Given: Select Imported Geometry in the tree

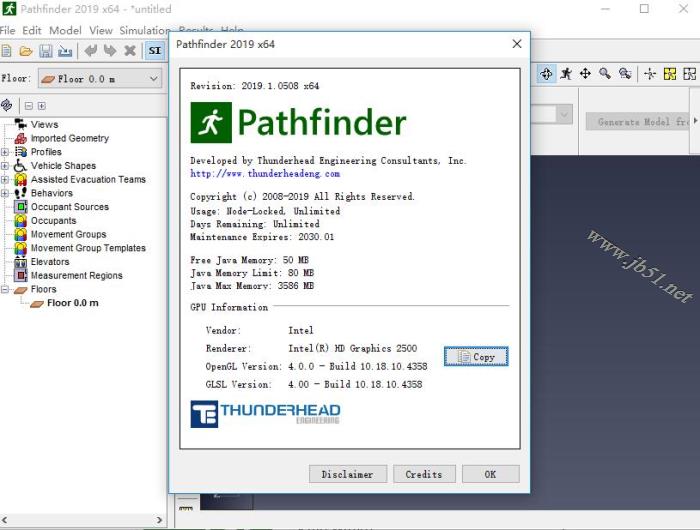Looking at the screenshot, I should point(70,138).
